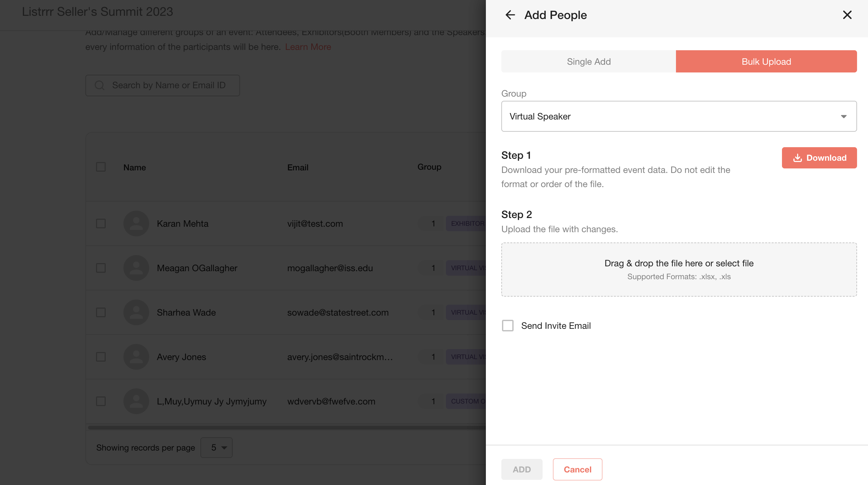This screenshot has width=868, height=485.
Task: Open the Group dropdown showing Virtual Speaker
Action: tap(679, 116)
